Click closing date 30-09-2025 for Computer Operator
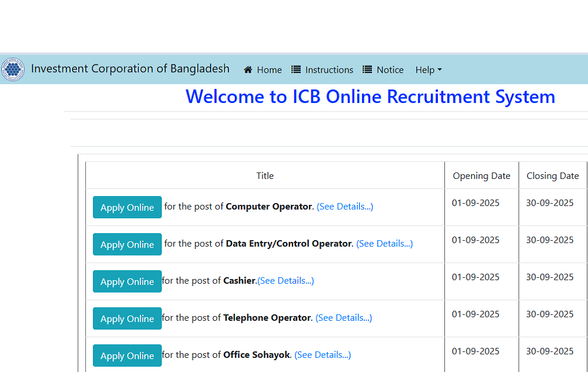 tap(550, 203)
